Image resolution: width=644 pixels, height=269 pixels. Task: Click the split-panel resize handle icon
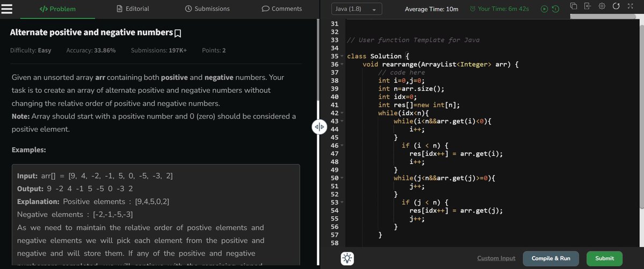pos(319,127)
